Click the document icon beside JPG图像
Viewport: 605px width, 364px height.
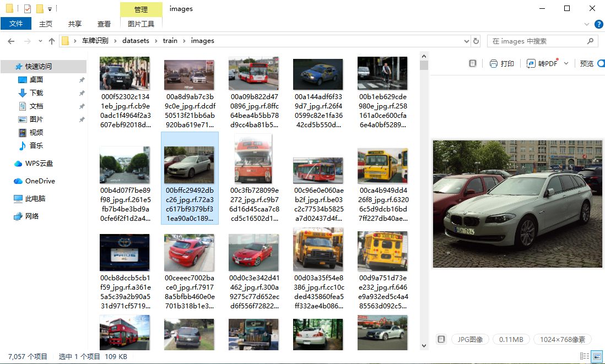click(x=441, y=339)
